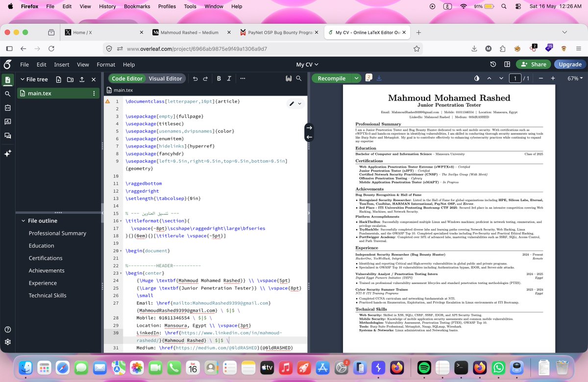The width and height of the screenshot is (588, 382).
Task: Open the Overleaf home logo icon
Action: pyautogui.click(x=7, y=64)
